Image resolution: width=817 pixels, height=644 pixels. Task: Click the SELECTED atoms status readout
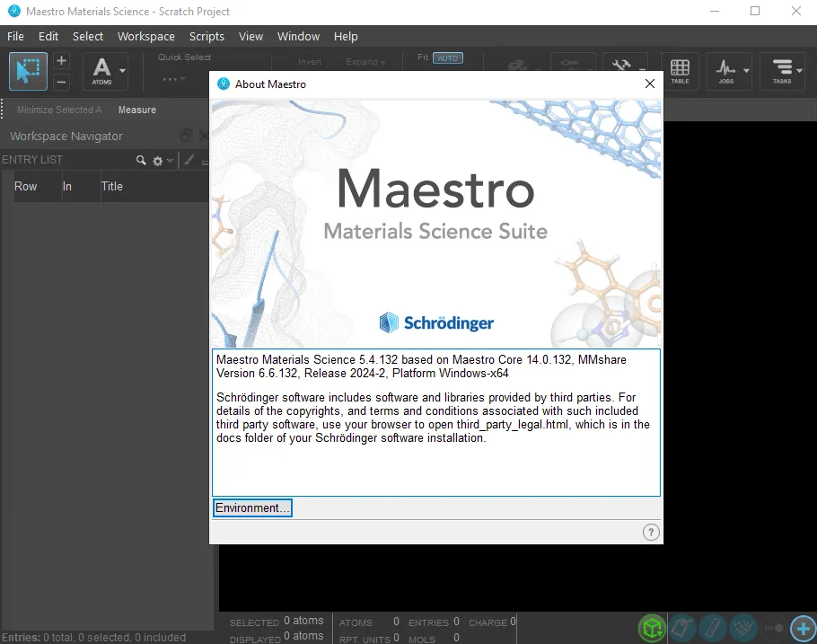click(x=277, y=621)
